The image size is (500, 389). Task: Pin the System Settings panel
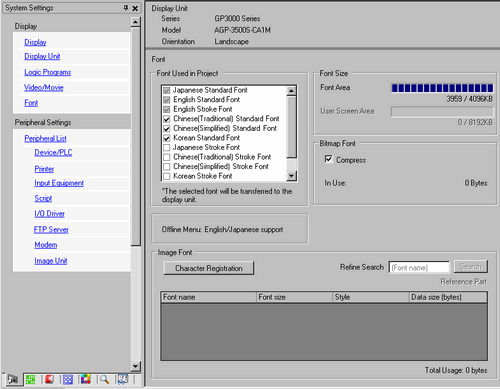pos(126,8)
